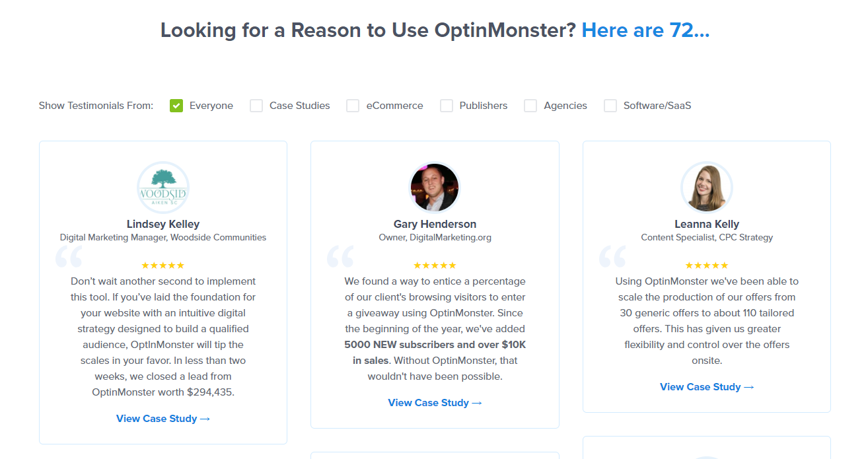Open Gary Henderson's View Case Study link
868x459 pixels.
[435, 403]
